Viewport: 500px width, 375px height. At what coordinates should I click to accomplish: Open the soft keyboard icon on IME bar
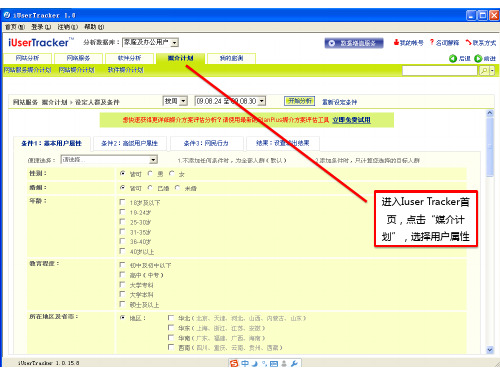[x=274, y=364]
